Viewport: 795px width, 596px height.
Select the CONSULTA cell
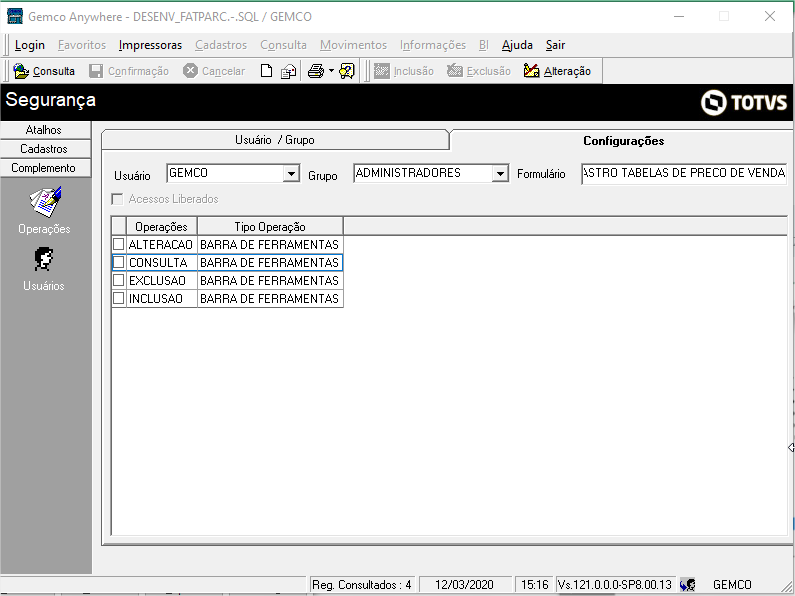[x=162, y=263]
